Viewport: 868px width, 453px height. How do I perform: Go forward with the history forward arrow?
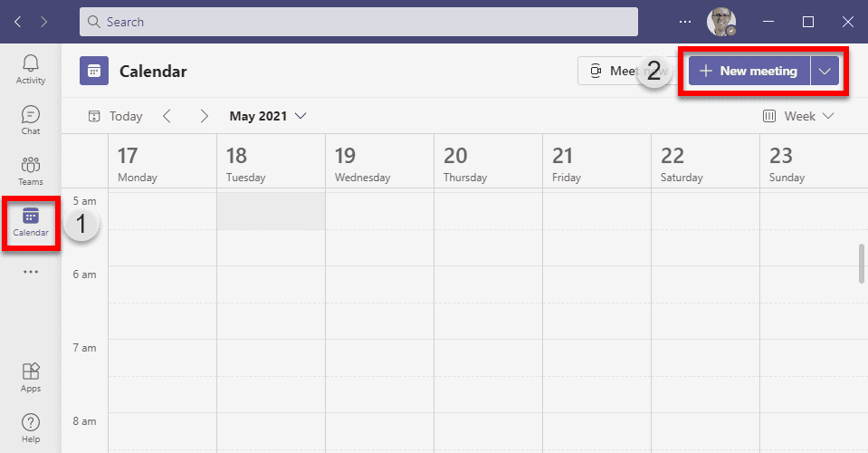coord(45,21)
